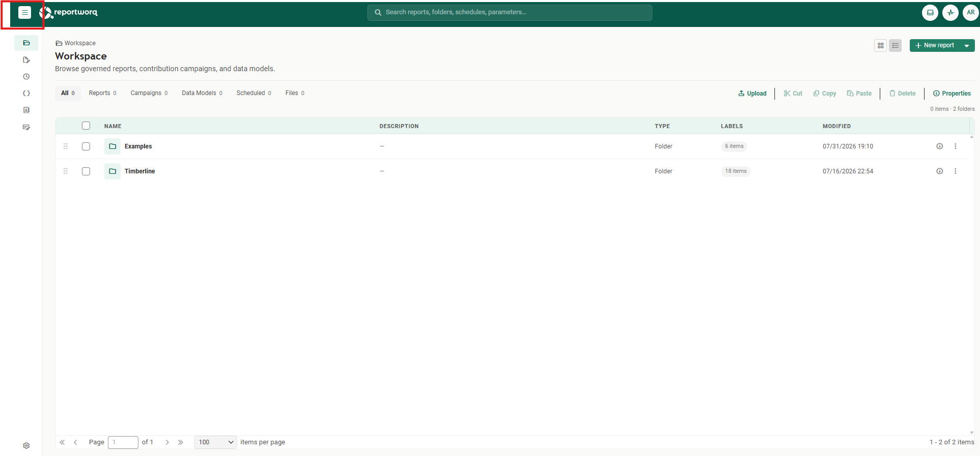Click the Paste button

(x=859, y=94)
